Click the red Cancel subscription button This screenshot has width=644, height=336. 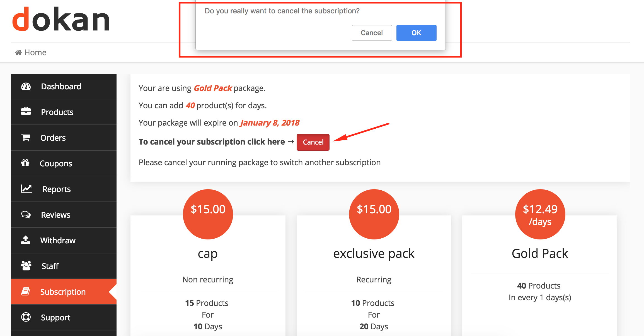point(313,141)
